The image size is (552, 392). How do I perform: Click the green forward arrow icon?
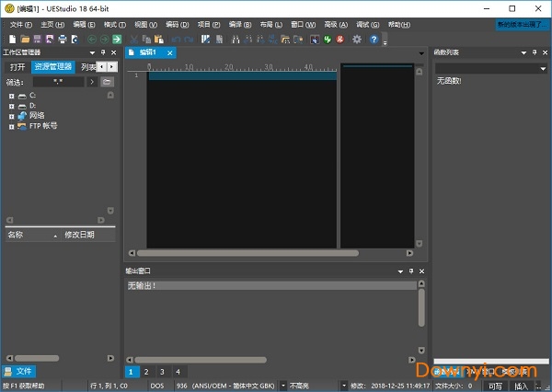point(104,39)
